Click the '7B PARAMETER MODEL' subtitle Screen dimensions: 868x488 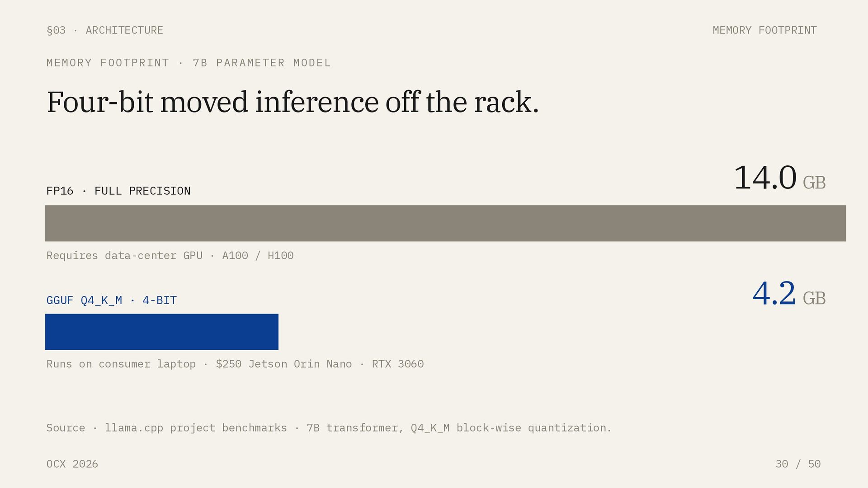(x=262, y=63)
